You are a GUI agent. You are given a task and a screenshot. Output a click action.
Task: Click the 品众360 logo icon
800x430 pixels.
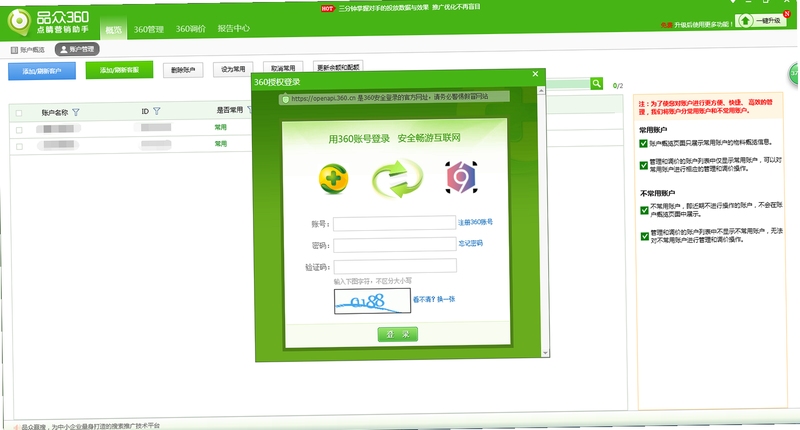point(19,22)
